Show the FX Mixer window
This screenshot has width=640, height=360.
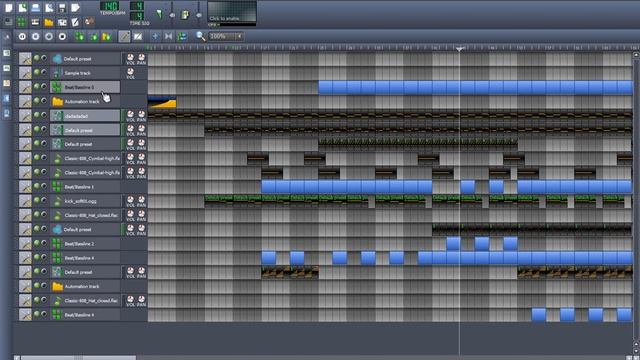62,22
